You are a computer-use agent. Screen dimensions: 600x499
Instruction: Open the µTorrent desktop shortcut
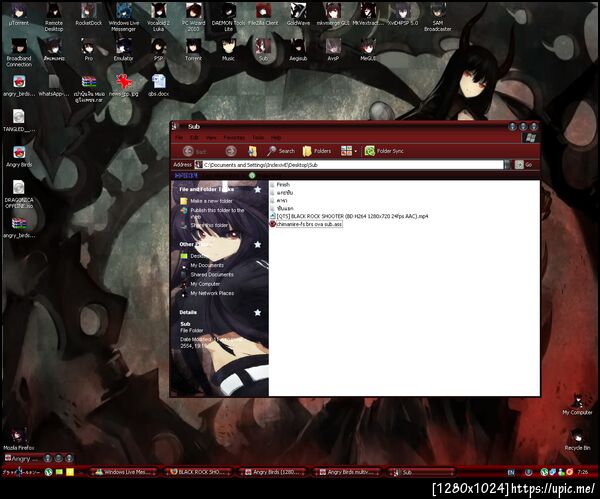[18, 15]
